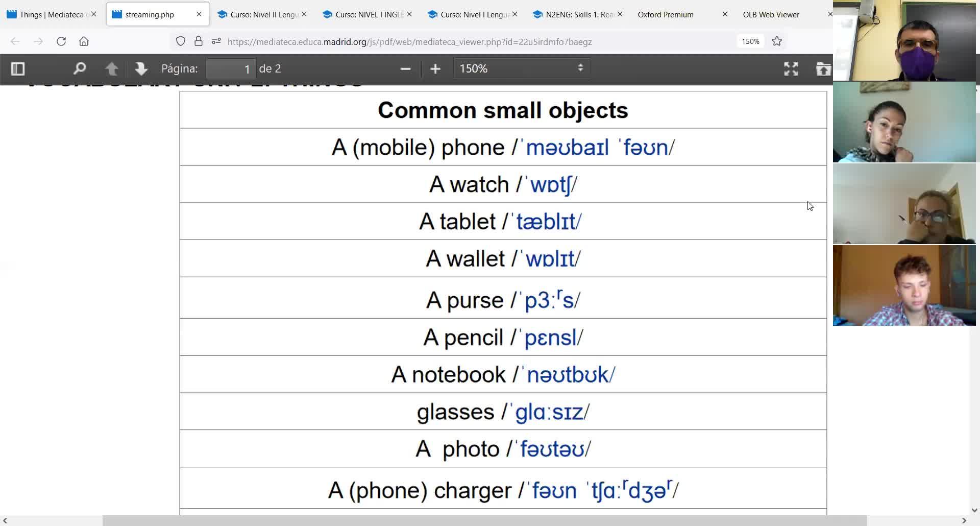Open tracking protection shield icon
This screenshot has height=526, width=980.
[181, 41]
